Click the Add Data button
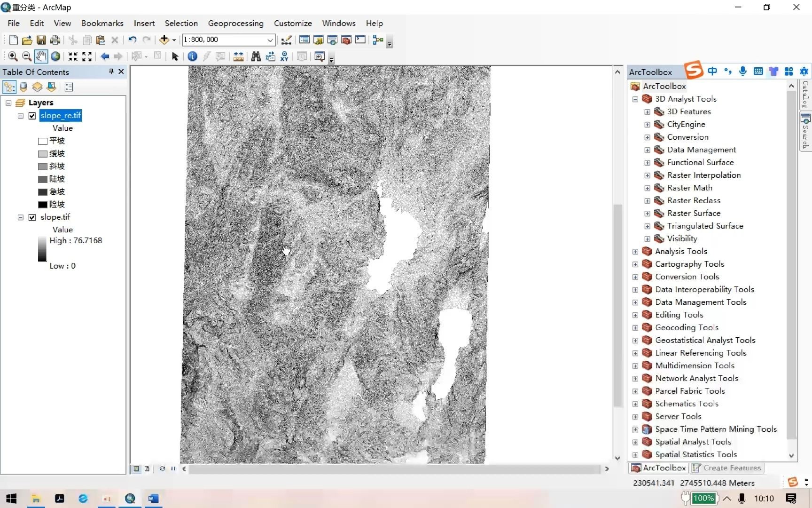Viewport: 812px width, 508px height. pyautogui.click(x=164, y=40)
